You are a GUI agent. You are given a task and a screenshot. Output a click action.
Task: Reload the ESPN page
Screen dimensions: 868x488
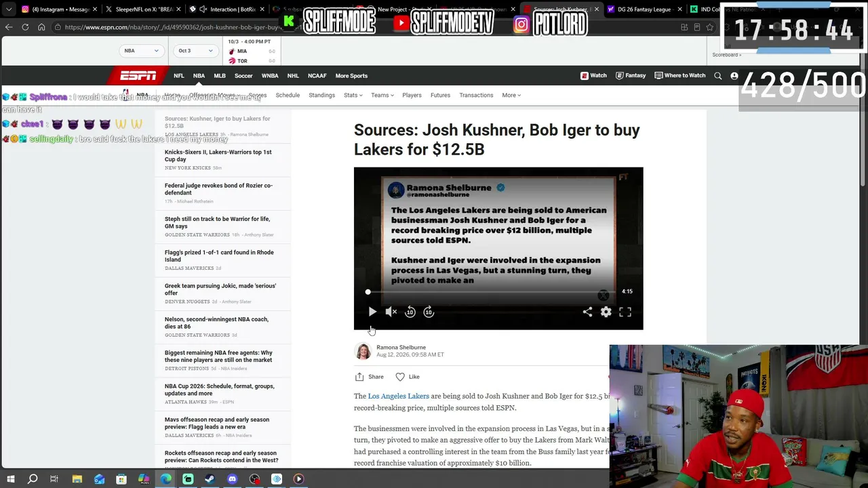pos(25,27)
